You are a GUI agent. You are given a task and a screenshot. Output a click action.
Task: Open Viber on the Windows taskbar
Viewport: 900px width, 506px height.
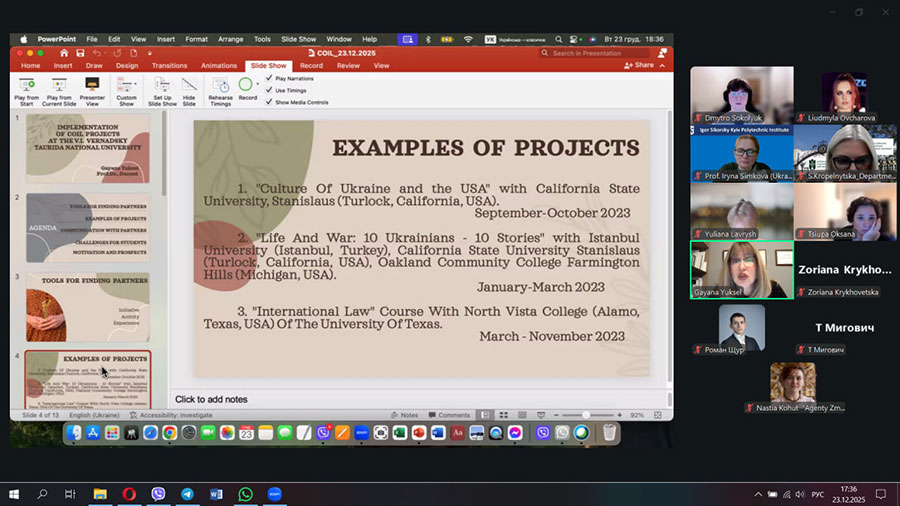click(x=158, y=494)
